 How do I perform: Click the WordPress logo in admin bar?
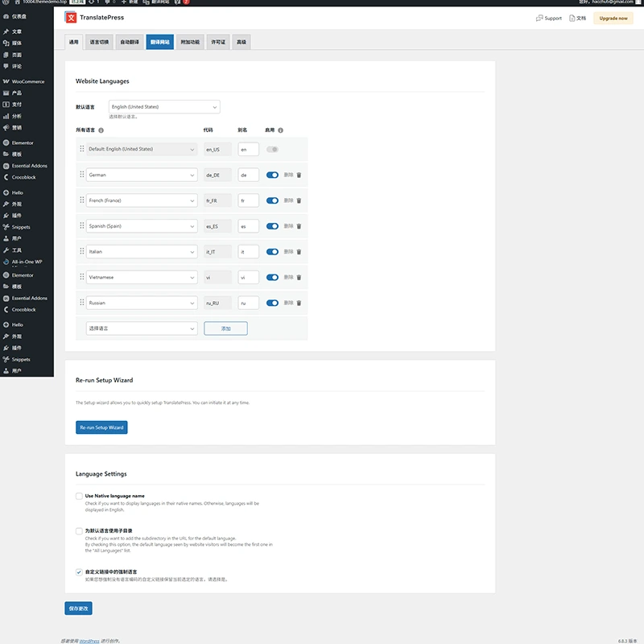[6, 2]
